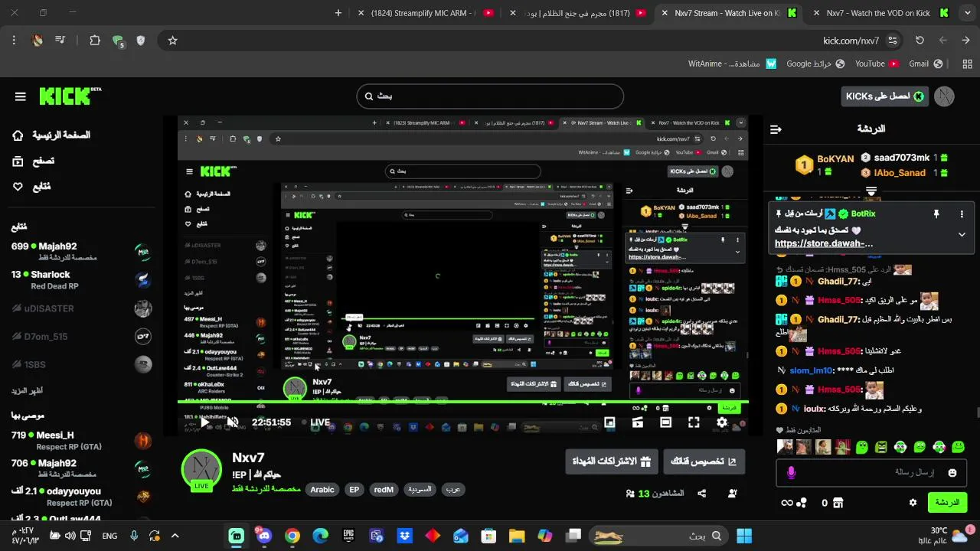The height and width of the screenshot is (551, 980).
Task: Open the YouTube bookmark
Action: coord(877,64)
